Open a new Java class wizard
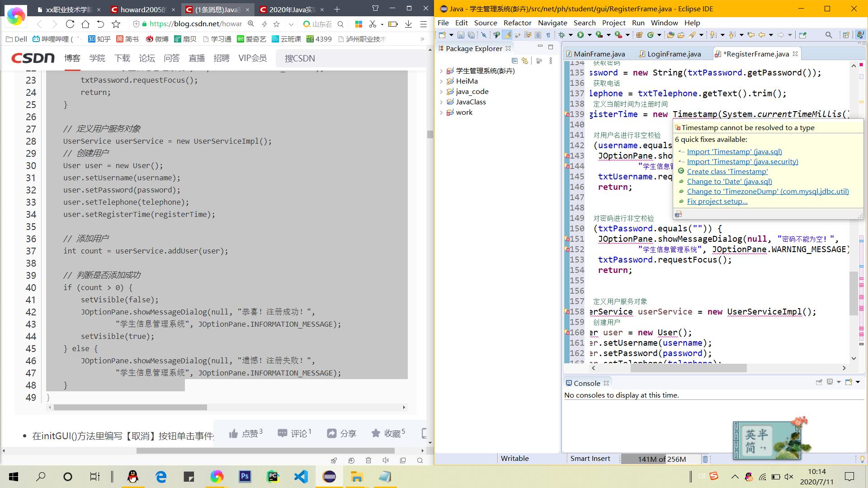 tap(651, 35)
